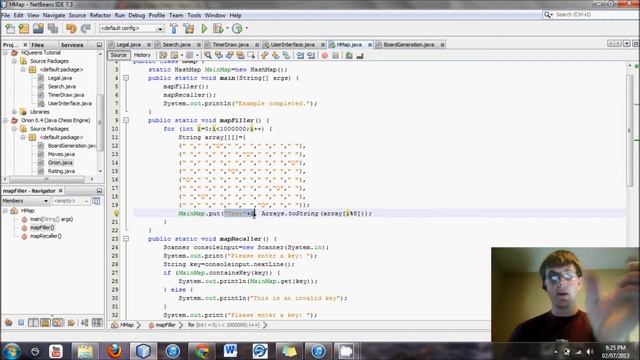The height and width of the screenshot is (360, 640).
Task: Click the NetBeans cube icon in taskbar
Action: pos(143,351)
